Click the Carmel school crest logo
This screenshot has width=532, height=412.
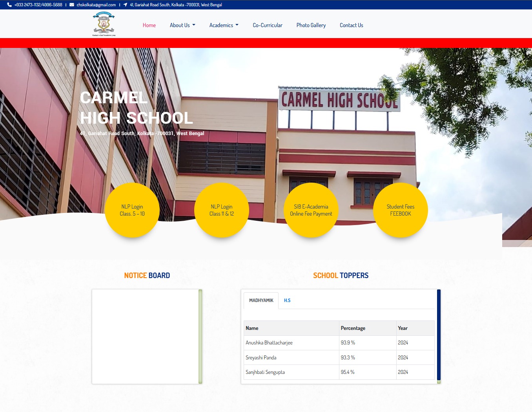click(104, 24)
